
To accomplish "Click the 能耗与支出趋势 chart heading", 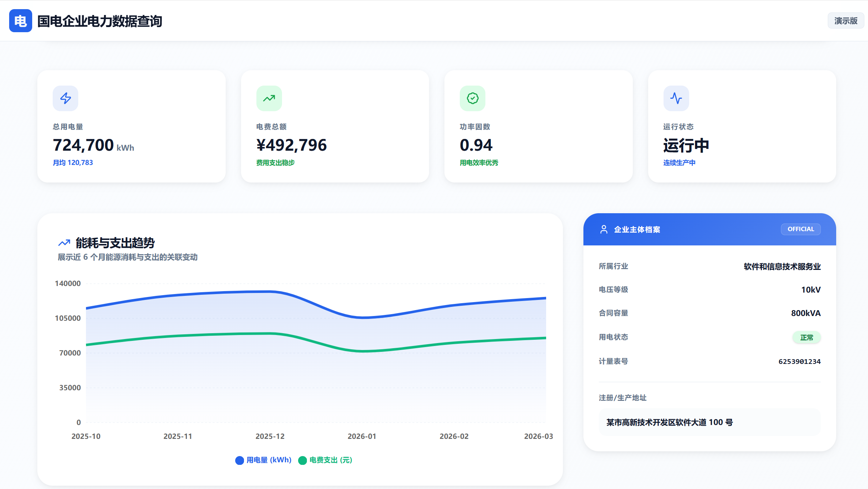I will pos(115,243).
